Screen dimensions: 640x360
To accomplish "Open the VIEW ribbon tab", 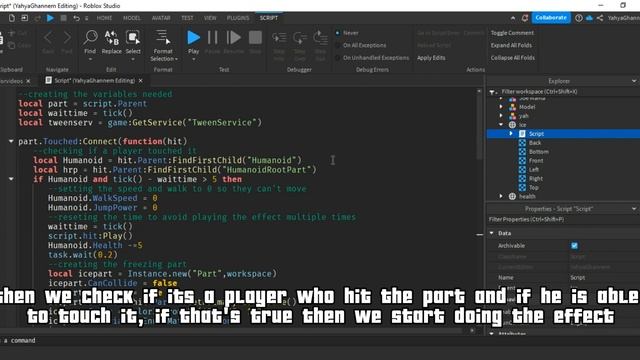I will tap(210, 18).
